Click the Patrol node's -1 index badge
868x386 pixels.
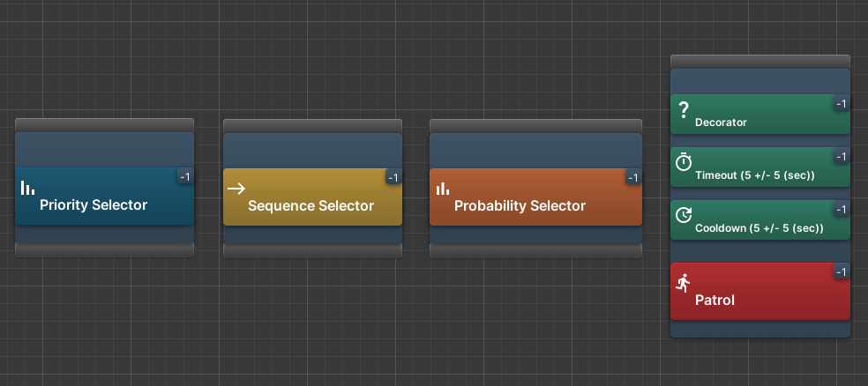(842, 271)
